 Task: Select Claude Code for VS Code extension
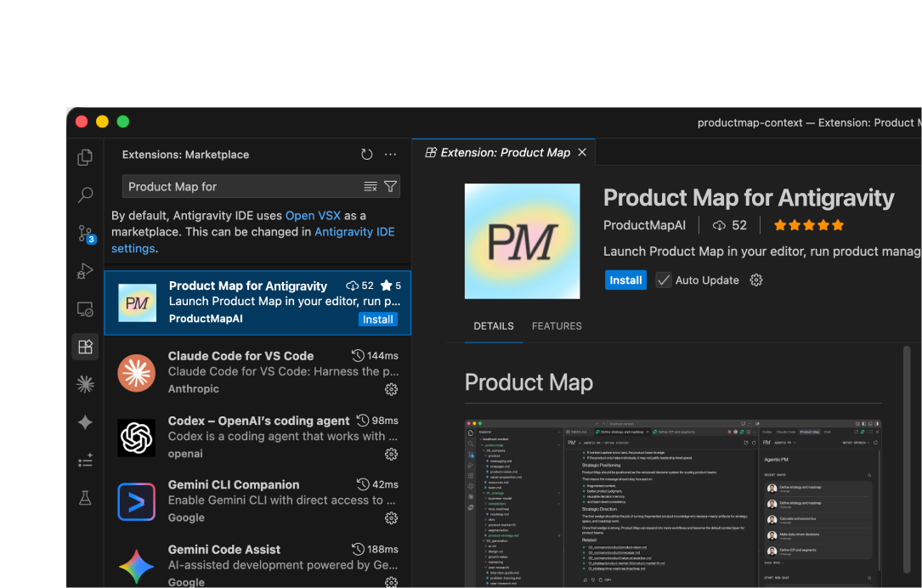[x=257, y=371]
